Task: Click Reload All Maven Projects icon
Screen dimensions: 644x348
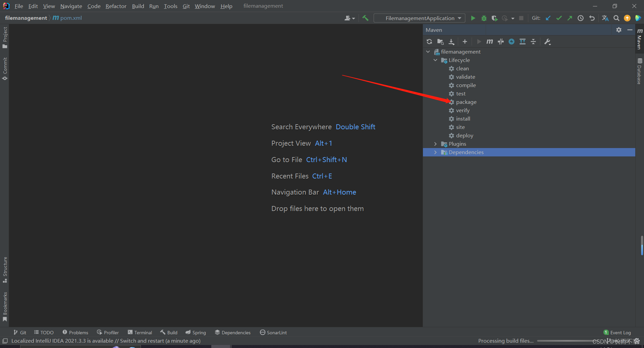Action: point(429,42)
